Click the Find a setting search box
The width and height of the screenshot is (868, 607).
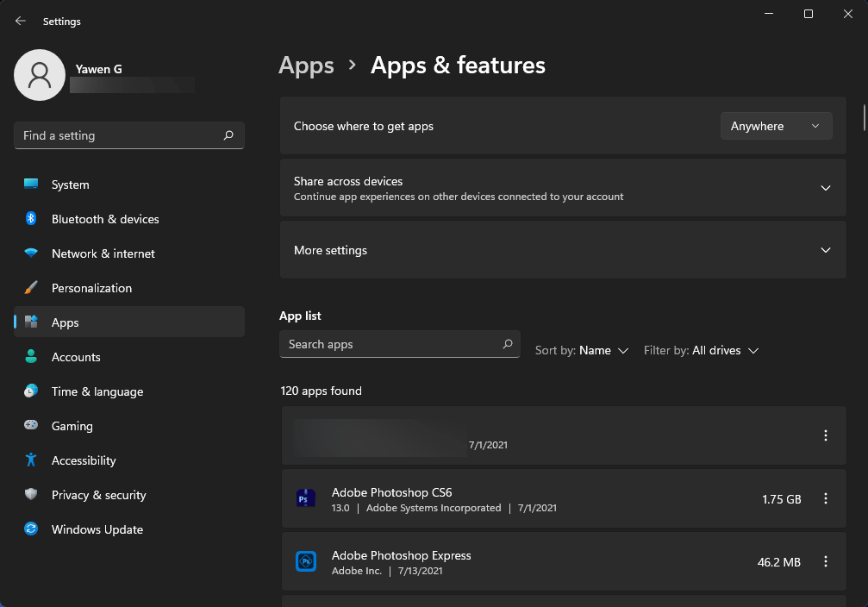(x=129, y=135)
